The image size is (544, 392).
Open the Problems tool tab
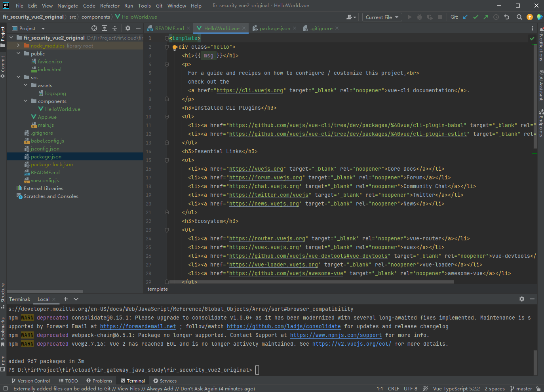[x=99, y=381]
